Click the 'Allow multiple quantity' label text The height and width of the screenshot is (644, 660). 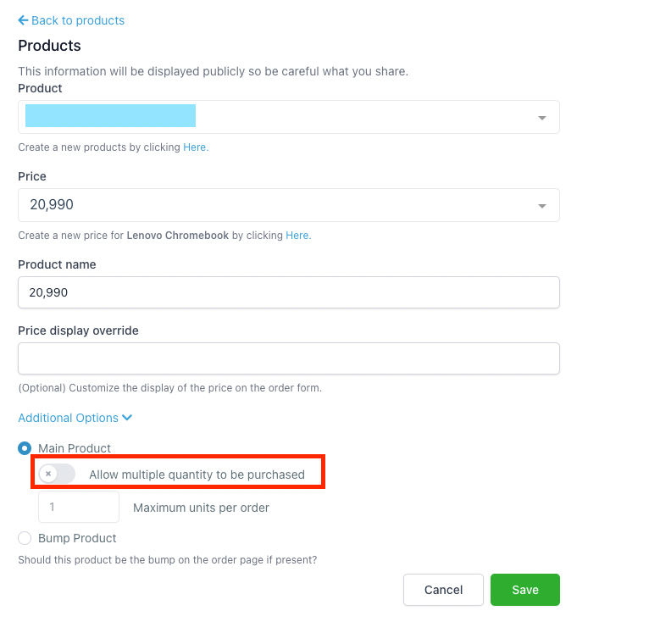pyautogui.click(x=197, y=475)
